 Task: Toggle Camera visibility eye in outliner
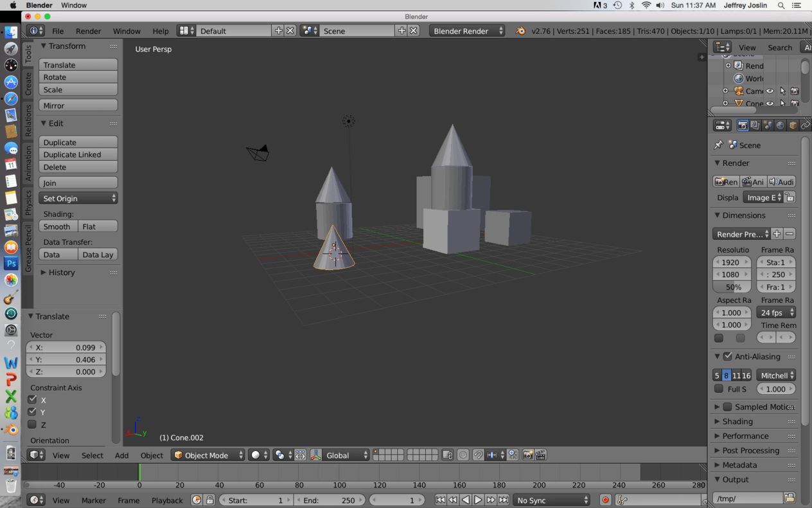pyautogui.click(x=770, y=91)
